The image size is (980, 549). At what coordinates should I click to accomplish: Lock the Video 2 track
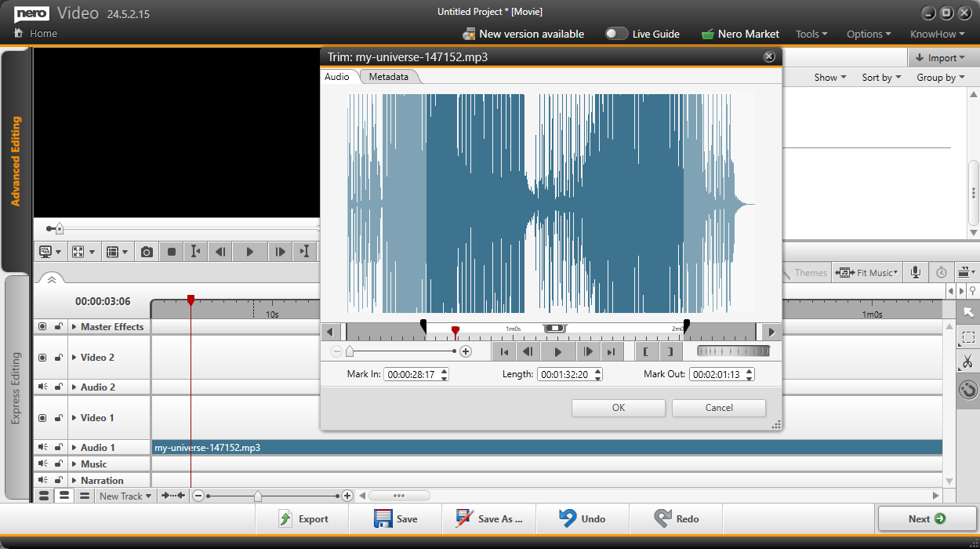click(x=60, y=357)
